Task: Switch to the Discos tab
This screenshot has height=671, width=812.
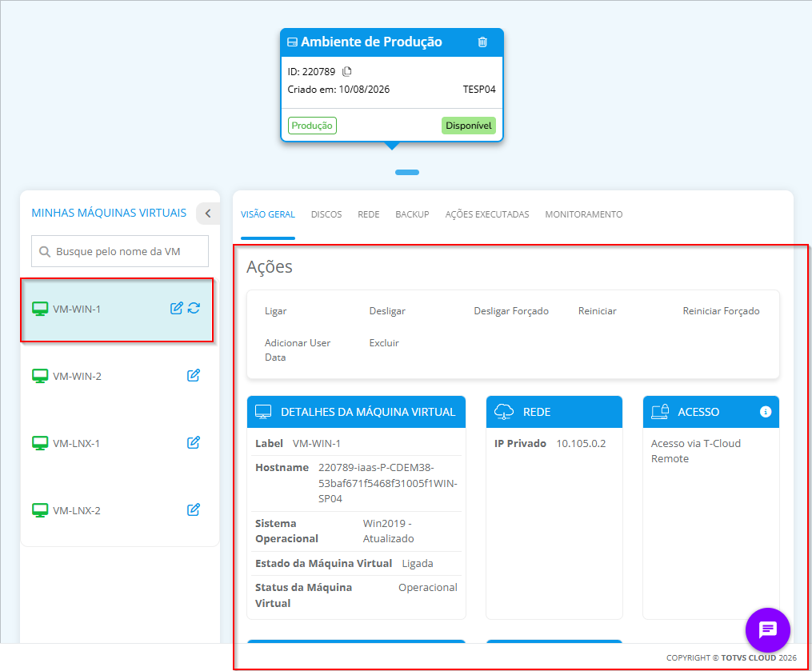Action: (x=326, y=214)
